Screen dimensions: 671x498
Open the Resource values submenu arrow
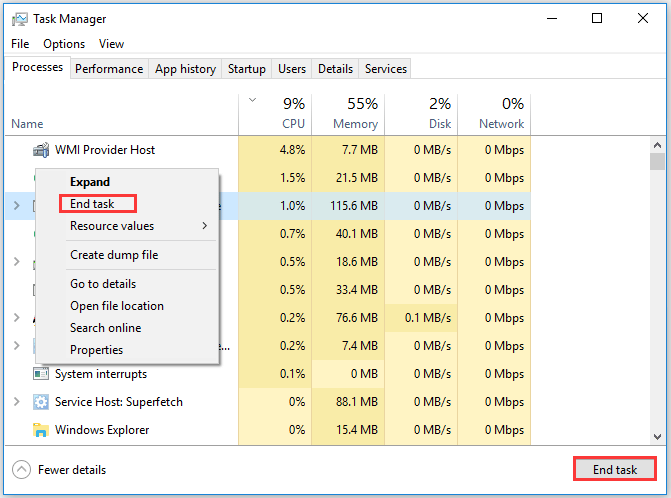pyautogui.click(x=205, y=225)
